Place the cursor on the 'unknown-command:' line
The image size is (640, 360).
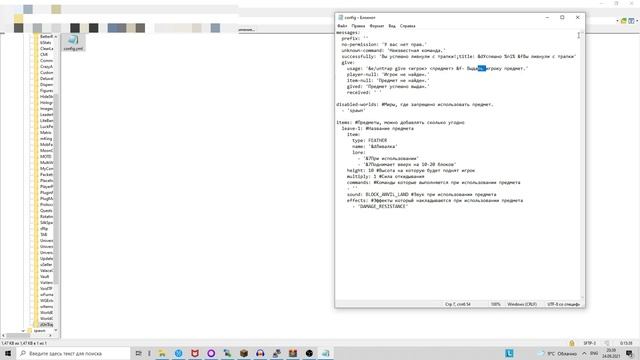pyautogui.click(x=393, y=51)
